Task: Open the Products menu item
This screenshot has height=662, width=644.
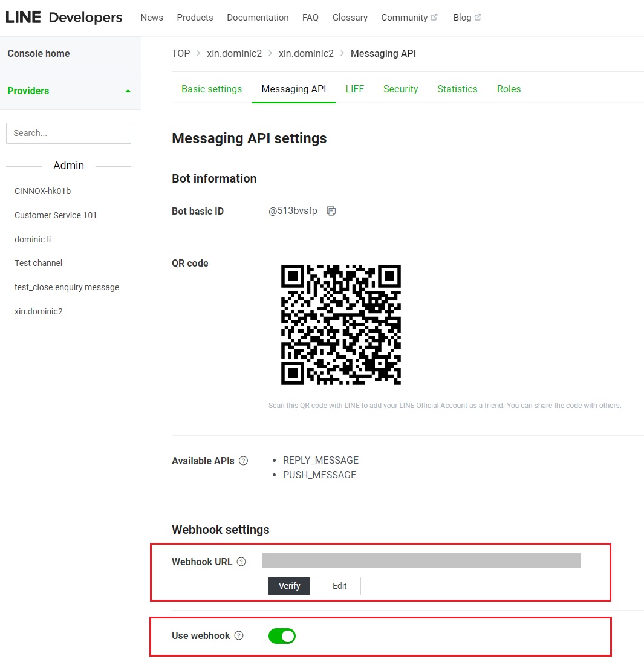Action: coord(195,18)
